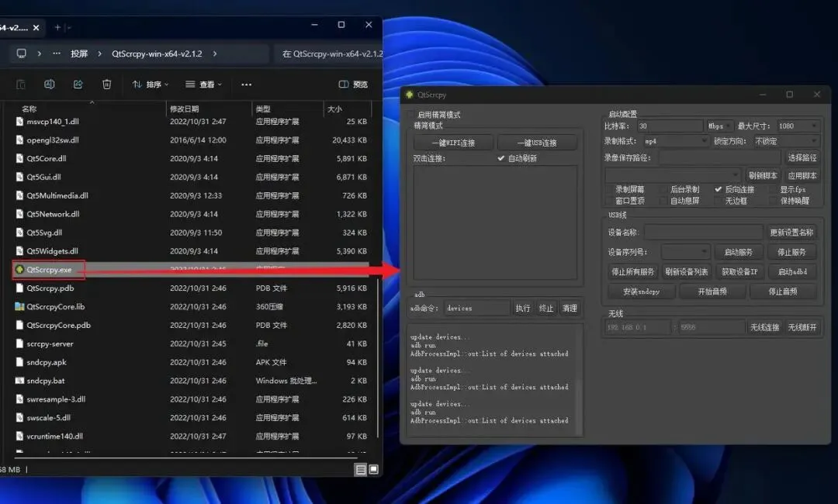Viewport: 838px width, 504px height.
Task: Click the 安装sndcpy button
Action: point(642,292)
